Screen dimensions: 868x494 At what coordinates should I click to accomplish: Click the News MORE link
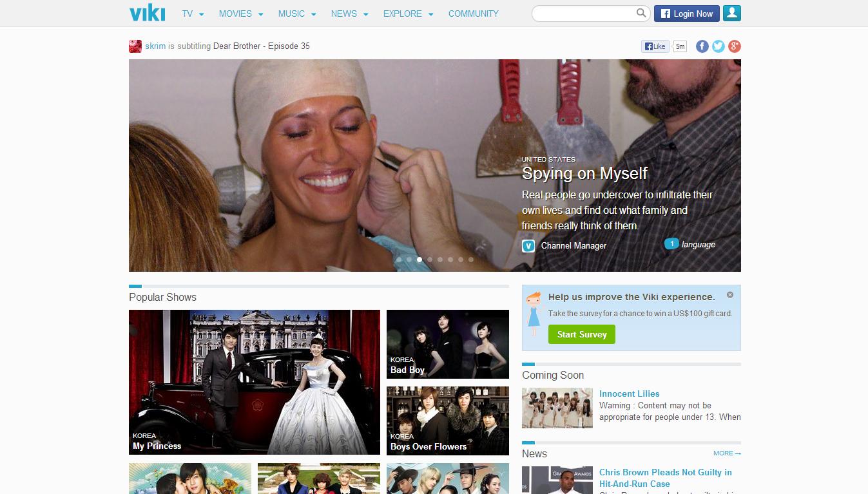tap(727, 453)
